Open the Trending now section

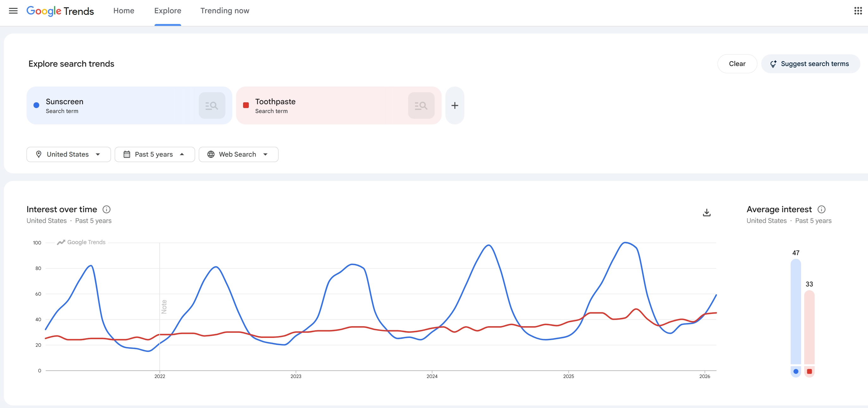pyautogui.click(x=224, y=11)
